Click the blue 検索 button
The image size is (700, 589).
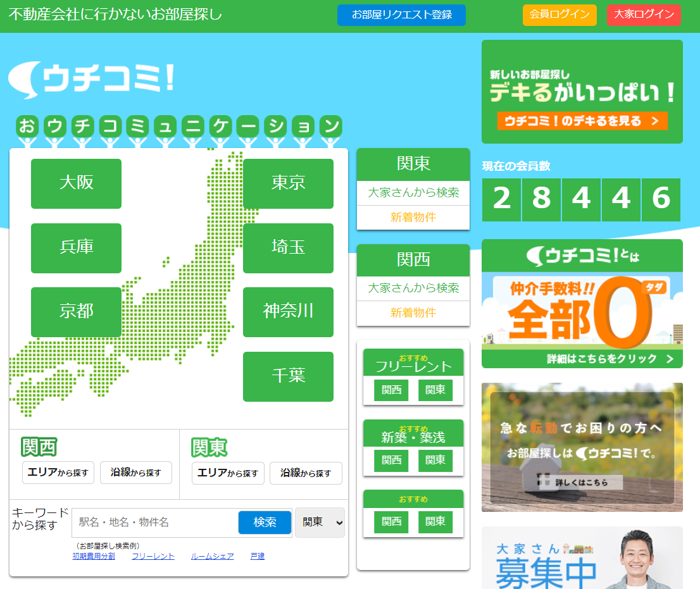click(x=265, y=523)
